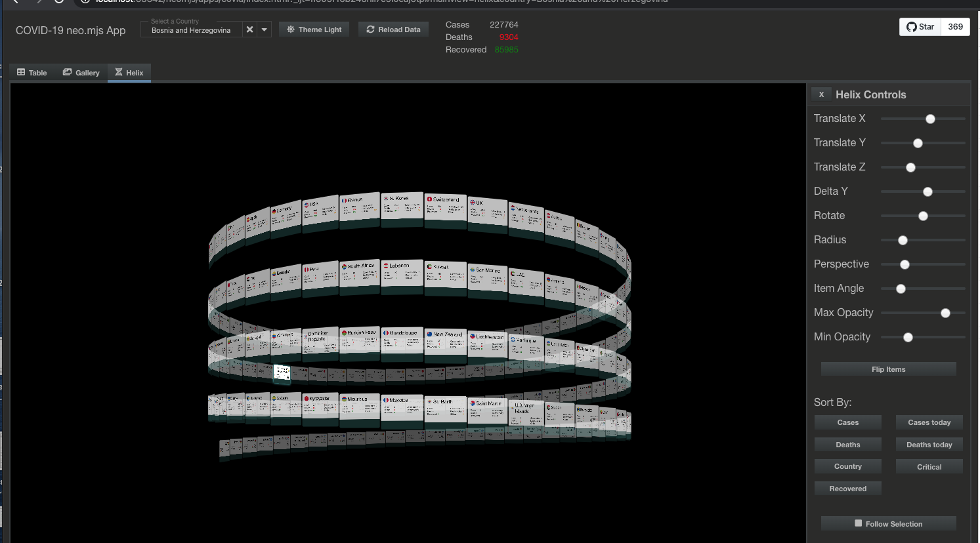Sort helix by Recovered
The width and height of the screenshot is (980, 543).
[x=847, y=489]
